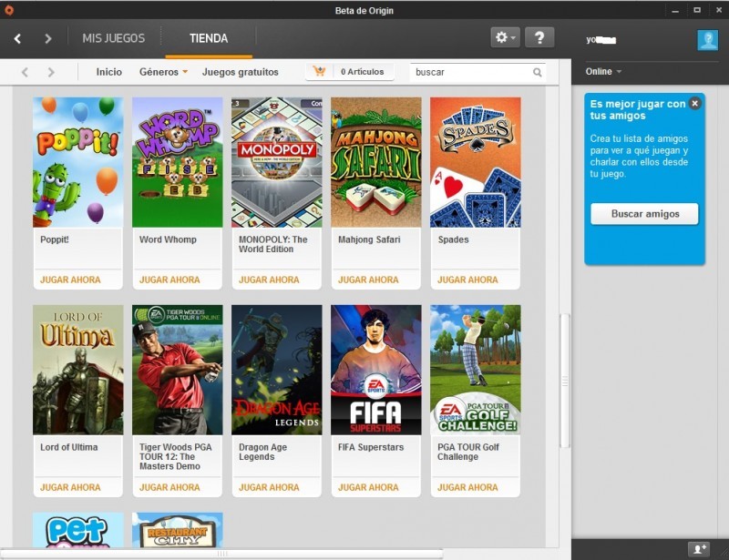
Task: Click JUGAR AHORA under Spades
Action: [467, 280]
